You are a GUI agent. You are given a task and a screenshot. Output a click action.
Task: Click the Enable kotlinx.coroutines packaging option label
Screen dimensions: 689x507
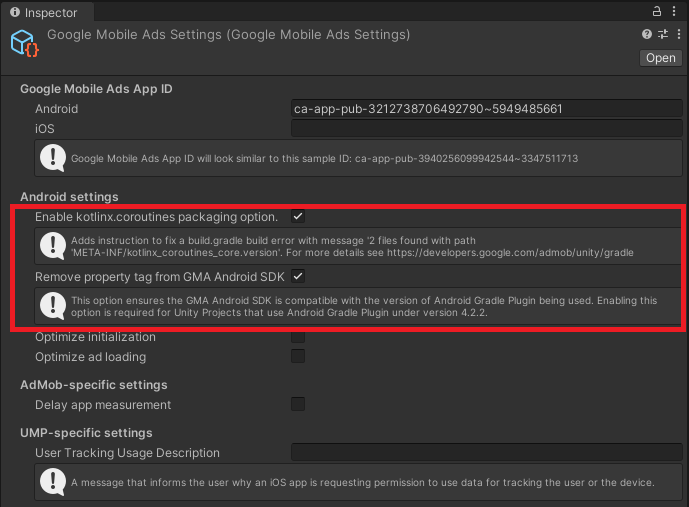click(x=156, y=217)
